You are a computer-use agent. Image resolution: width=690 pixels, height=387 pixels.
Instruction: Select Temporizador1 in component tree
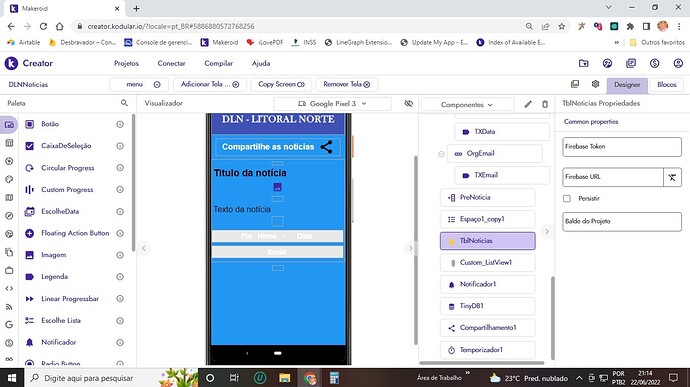coord(488,350)
